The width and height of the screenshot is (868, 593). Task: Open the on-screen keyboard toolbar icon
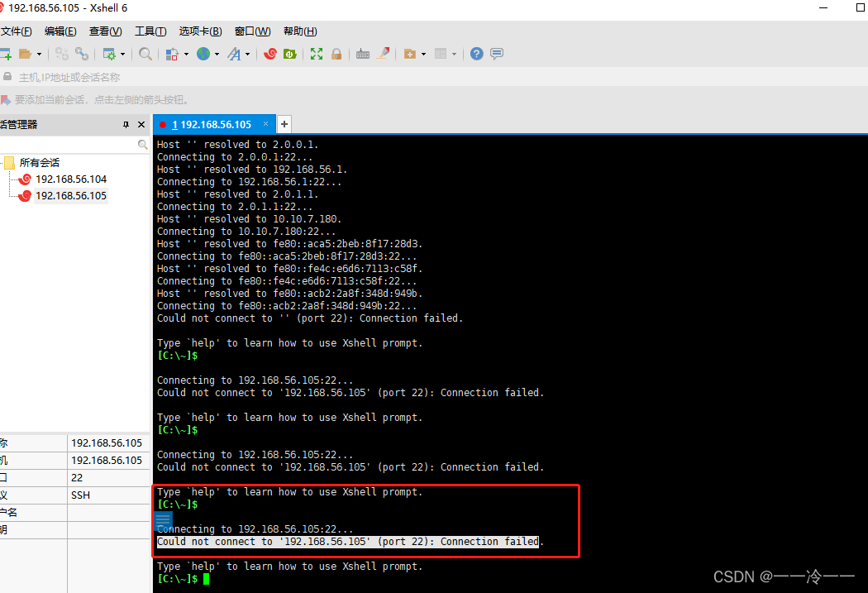pyautogui.click(x=362, y=53)
